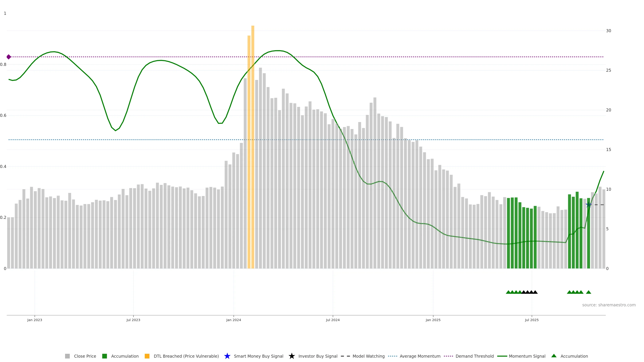Click the Average Momentum dotted legend icon
The image size is (644, 362).
coord(392,356)
